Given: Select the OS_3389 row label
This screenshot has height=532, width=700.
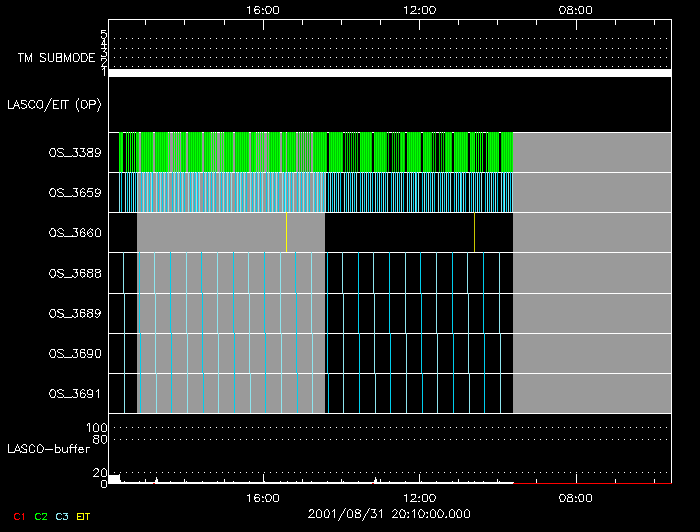Looking at the screenshot, I should [x=75, y=152].
